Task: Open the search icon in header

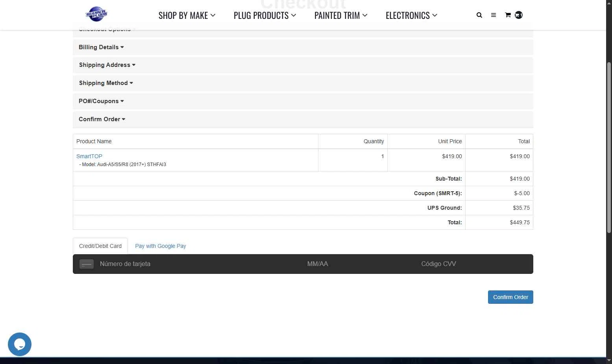Action: tap(479, 15)
